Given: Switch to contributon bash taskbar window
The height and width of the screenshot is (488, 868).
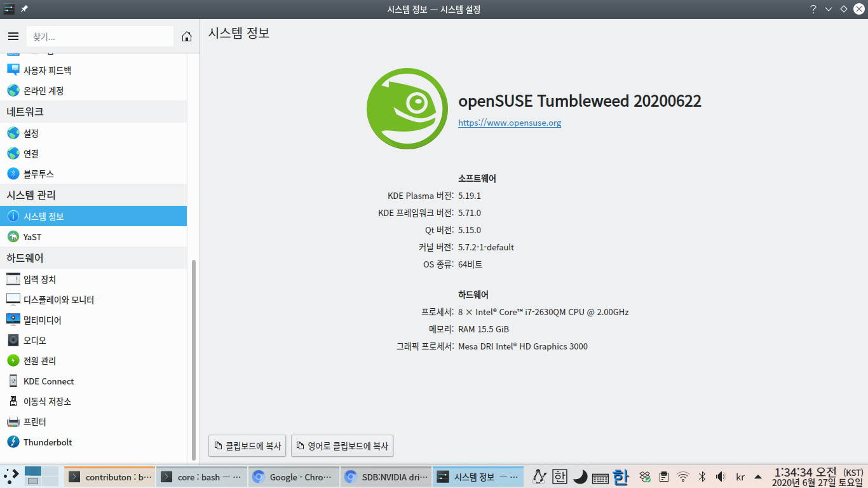Looking at the screenshot, I should coord(109,477).
